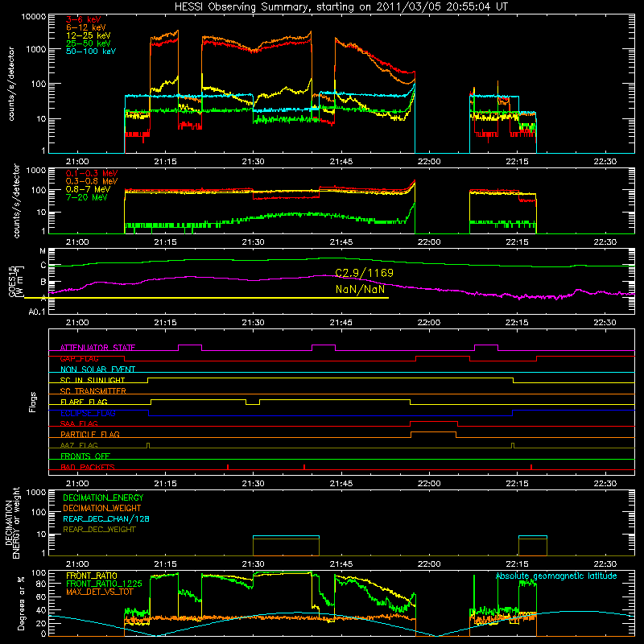
Task: Click the "22:30" time label under GOES panel
Action: point(605,323)
